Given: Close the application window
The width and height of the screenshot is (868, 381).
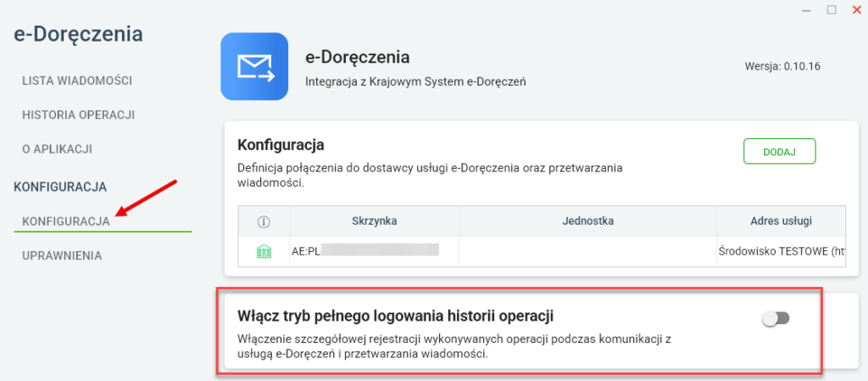Looking at the screenshot, I should coord(857,9).
